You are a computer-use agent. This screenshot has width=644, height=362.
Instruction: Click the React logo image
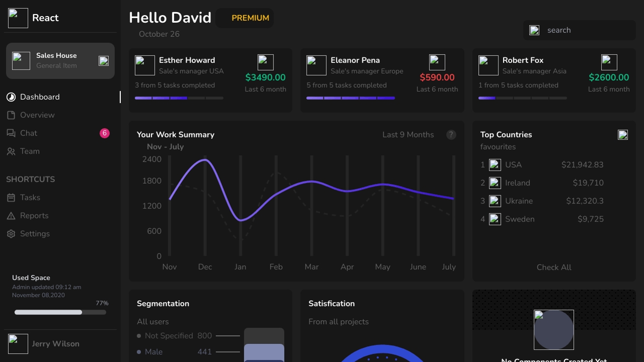point(18,18)
